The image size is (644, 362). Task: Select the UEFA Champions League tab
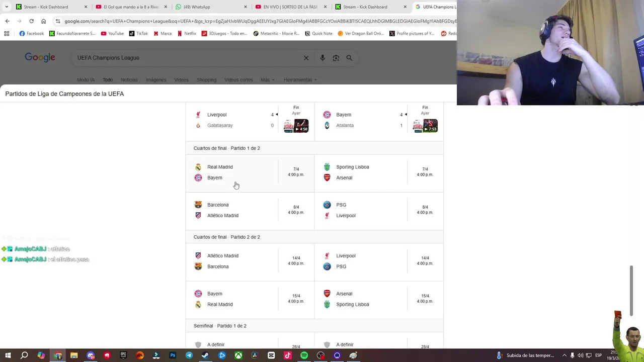click(x=435, y=7)
